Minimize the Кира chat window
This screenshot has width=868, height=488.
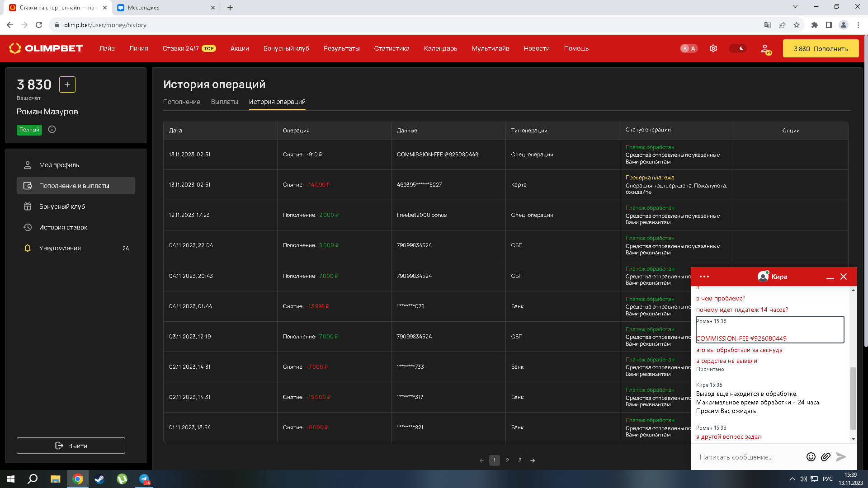(x=830, y=277)
